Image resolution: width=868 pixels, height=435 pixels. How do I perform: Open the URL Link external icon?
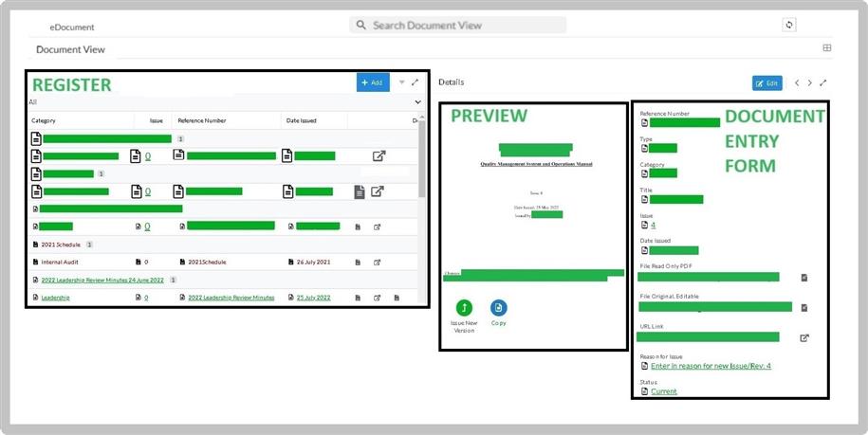point(804,337)
